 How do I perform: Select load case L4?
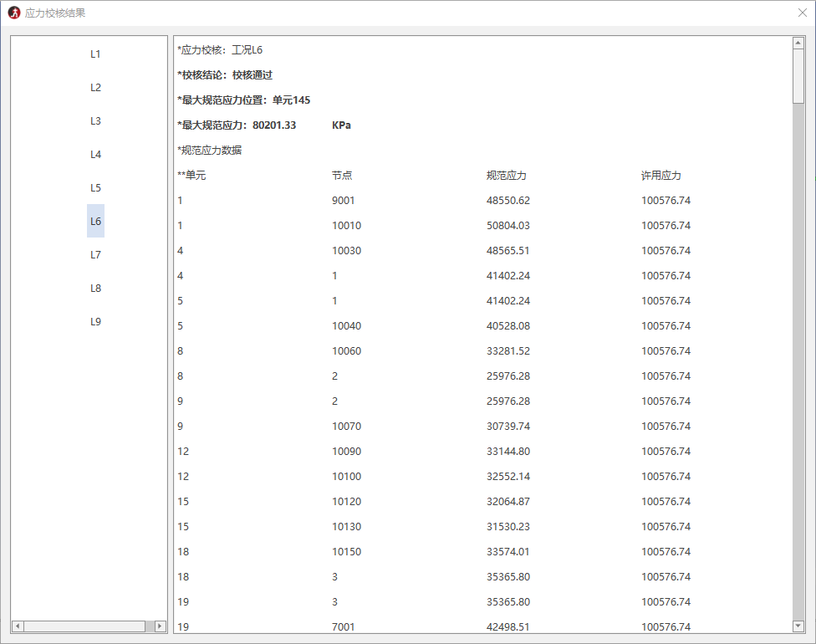(95, 154)
